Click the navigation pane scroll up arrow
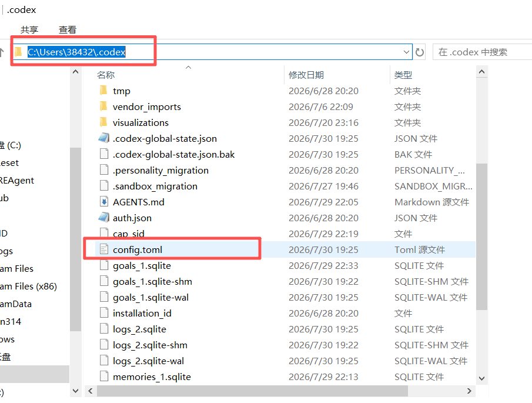The height and width of the screenshot is (403, 532). 76,72
